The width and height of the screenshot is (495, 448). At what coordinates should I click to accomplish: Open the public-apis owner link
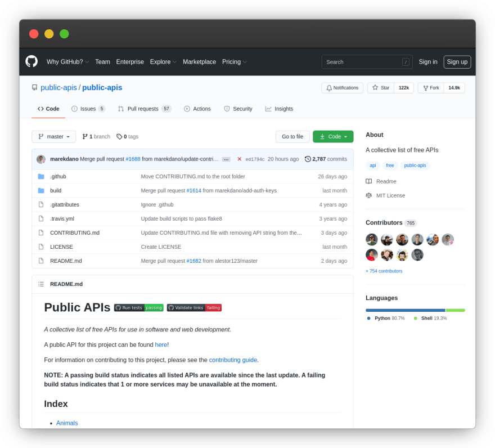click(x=58, y=87)
